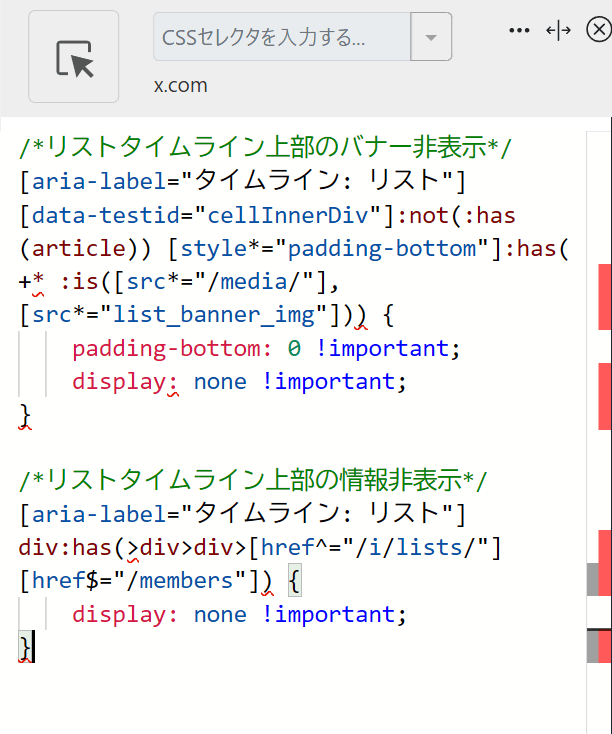This screenshot has width=612, height=734.
Task: Click the gray scrollbar marker above the bottom one
Action: click(593, 579)
